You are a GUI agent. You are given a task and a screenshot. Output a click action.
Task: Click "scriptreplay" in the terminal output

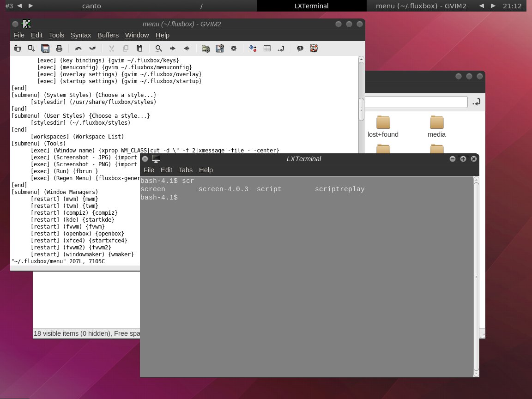coord(339,189)
